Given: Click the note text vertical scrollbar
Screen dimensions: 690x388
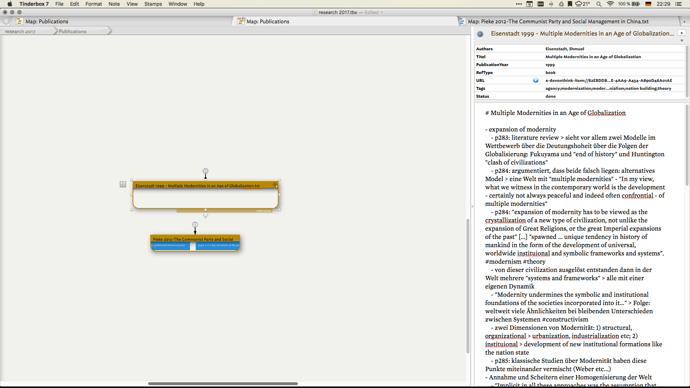Looking at the screenshot, I should [687, 145].
